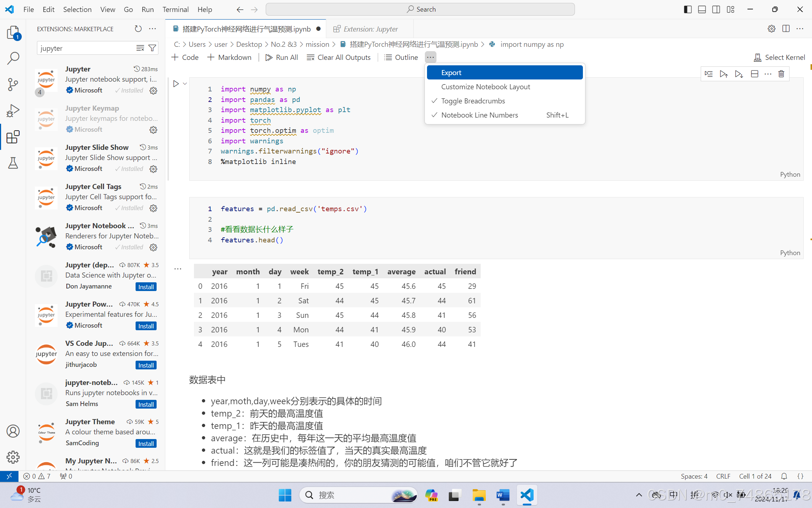Open More Actions on the cell toolbar
Image resolution: width=812 pixels, height=508 pixels.
(x=768, y=74)
